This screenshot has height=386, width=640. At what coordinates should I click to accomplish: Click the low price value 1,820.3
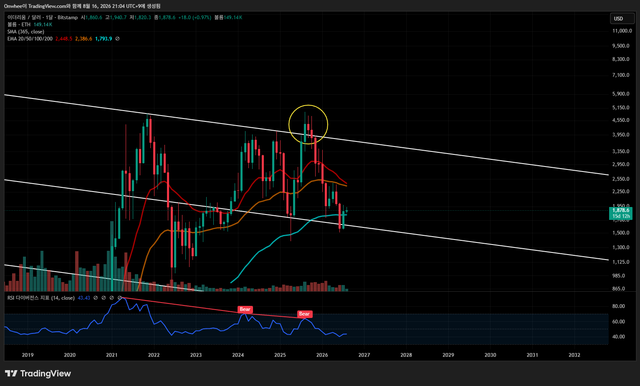142,18
